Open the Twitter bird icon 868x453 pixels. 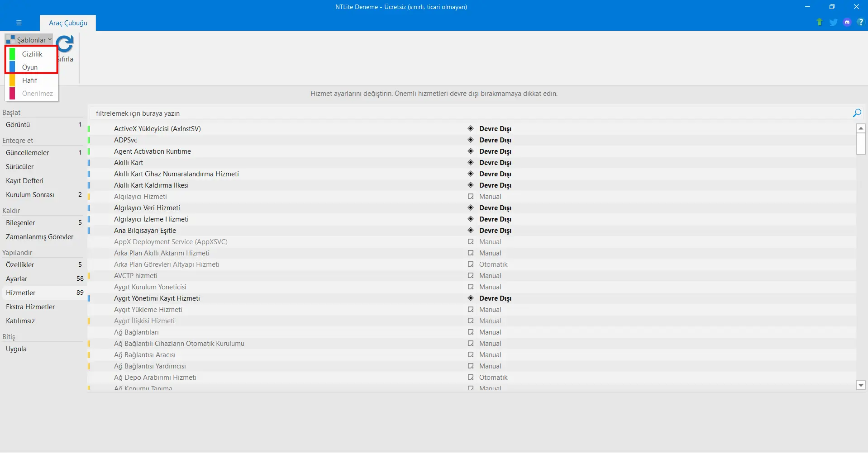coord(833,22)
